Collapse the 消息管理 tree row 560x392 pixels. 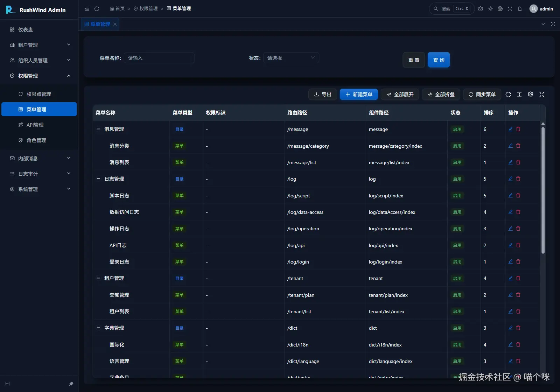98,129
